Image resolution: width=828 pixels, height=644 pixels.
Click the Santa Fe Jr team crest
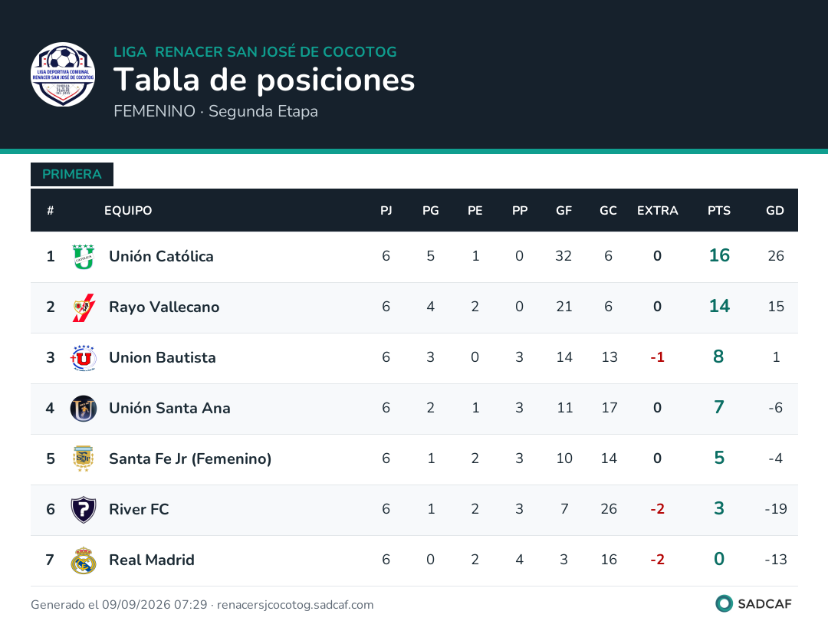(84, 458)
